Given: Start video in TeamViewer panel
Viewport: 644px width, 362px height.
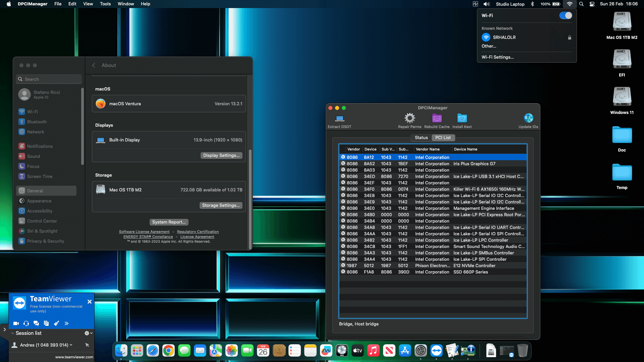Looking at the screenshot, I should [16, 323].
